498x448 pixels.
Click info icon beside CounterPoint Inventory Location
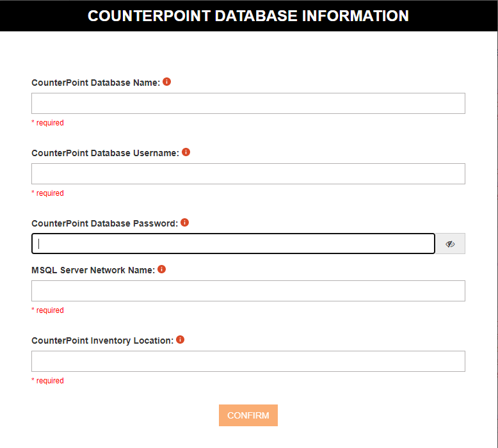tap(180, 340)
